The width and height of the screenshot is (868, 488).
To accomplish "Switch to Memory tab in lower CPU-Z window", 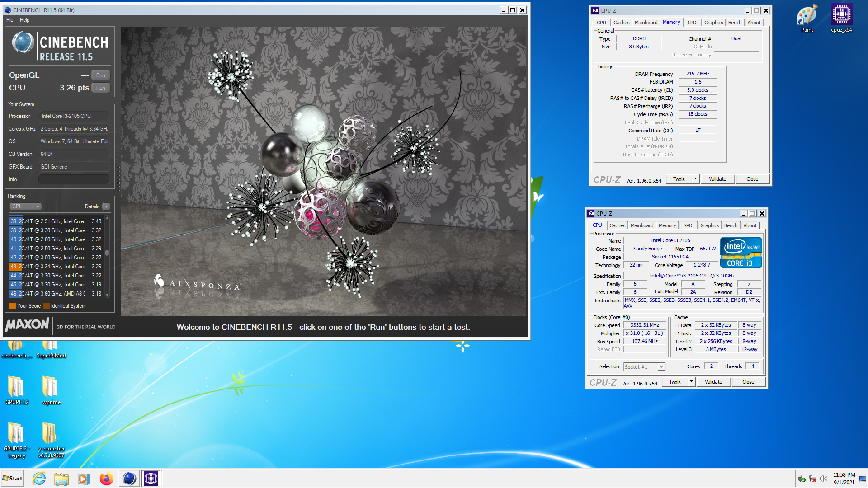I will click(x=667, y=225).
